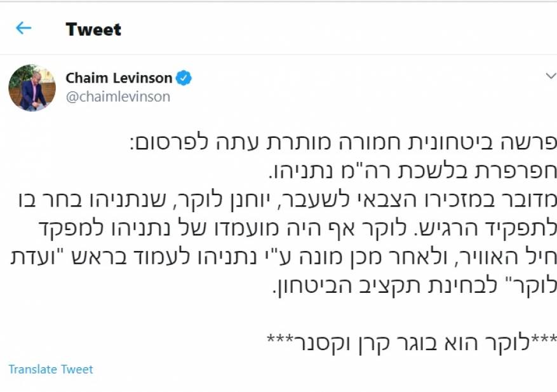Screen dimensions: 557x392
Task: Click the @chaimlevinson handle
Action: coord(118,97)
